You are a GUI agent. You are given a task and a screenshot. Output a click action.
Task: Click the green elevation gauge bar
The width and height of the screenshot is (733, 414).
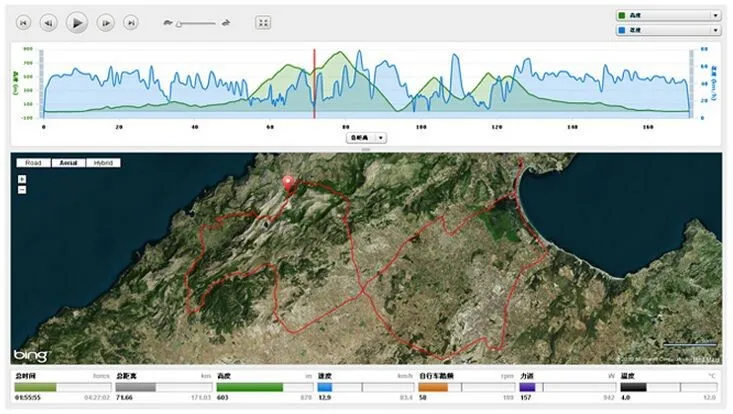[265, 387]
